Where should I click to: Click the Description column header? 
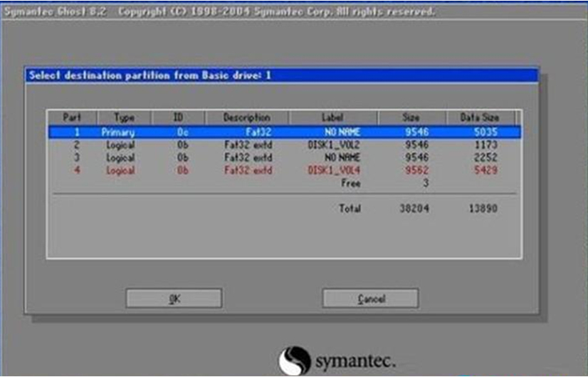pos(247,118)
